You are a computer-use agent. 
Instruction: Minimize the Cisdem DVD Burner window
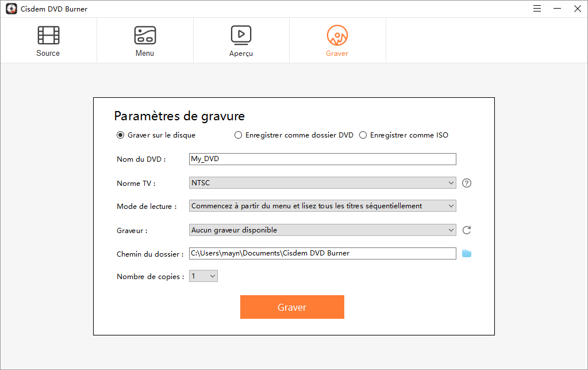point(558,9)
